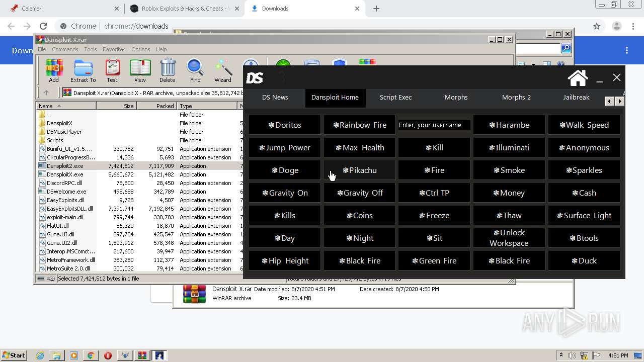Open WinRAR Favorites menu

click(114, 49)
